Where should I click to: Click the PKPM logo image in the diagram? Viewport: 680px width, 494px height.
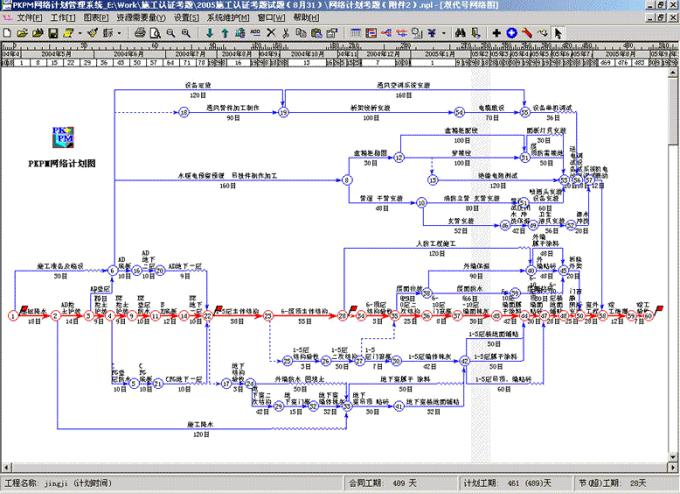63,137
